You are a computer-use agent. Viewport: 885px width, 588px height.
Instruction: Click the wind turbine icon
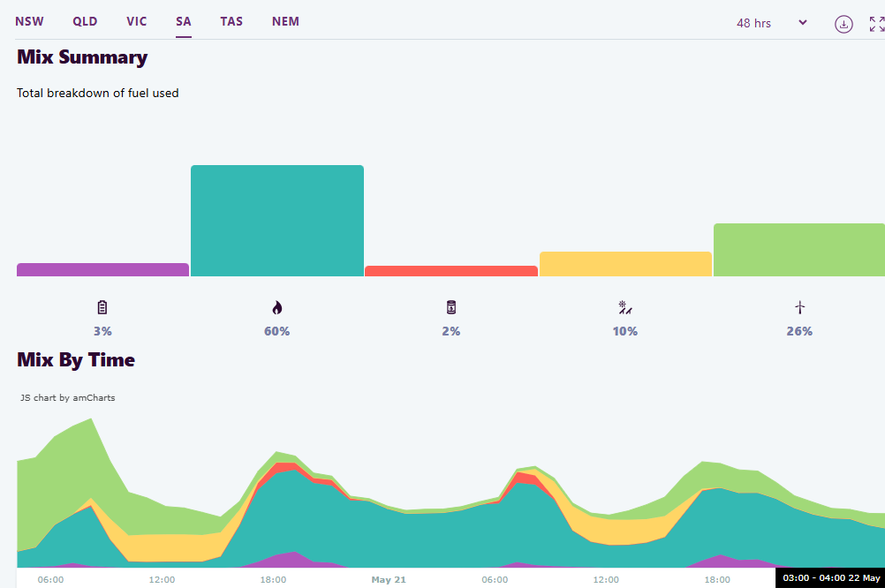pos(799,307)
